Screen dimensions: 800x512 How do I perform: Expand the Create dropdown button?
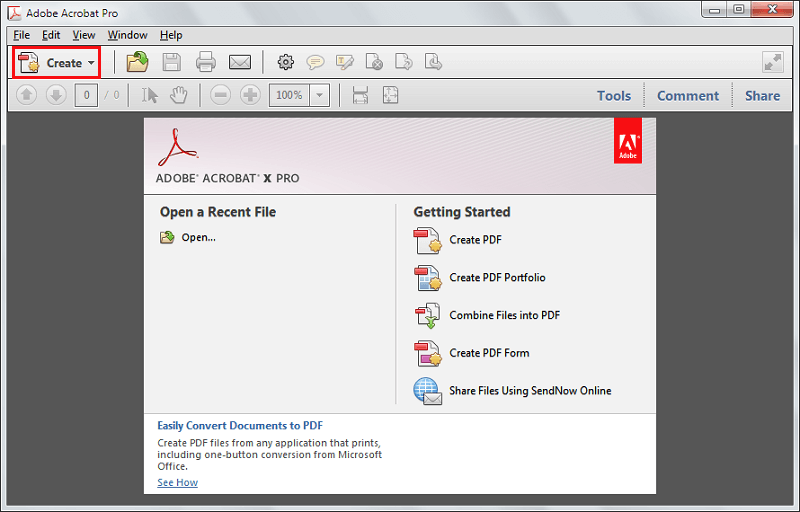click(57, 62)
